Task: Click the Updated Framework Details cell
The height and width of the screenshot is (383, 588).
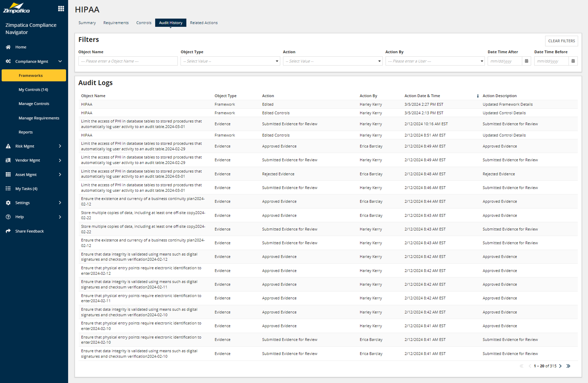Action: [507, 104]
